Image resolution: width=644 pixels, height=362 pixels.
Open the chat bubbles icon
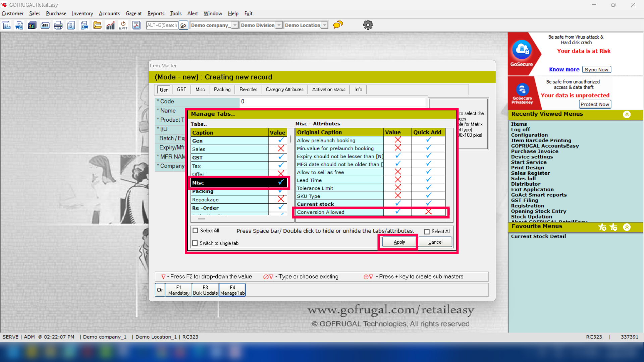338,25
